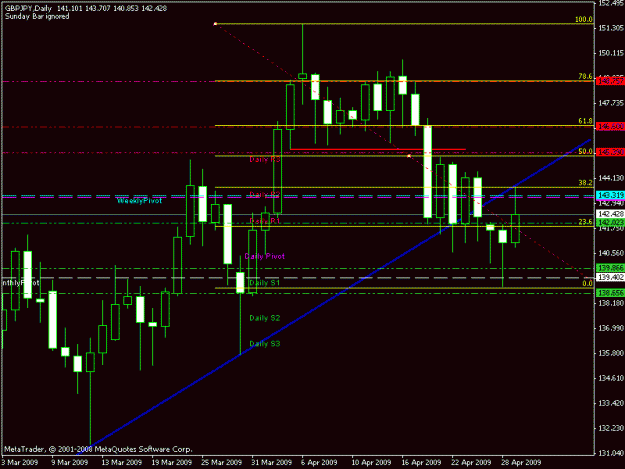The image size is (625, 469).
Task: Click the green 138.656 price tag
Action: pos(610,293)
